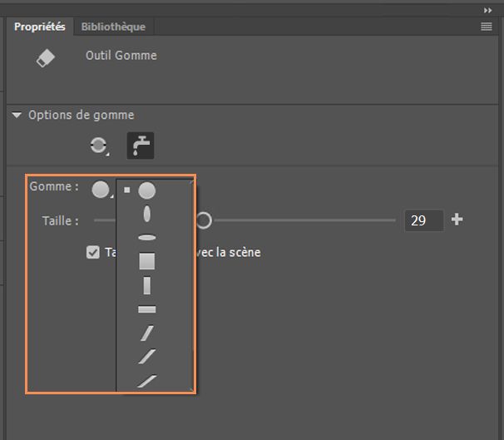Open the Gomme shape dropdown

101,190
